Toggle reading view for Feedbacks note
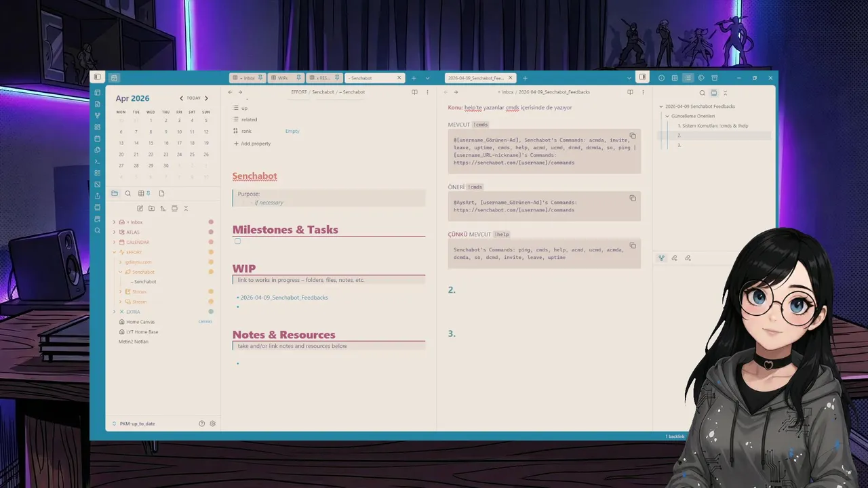The image size is (868, 488). click(x=630, y=92)
